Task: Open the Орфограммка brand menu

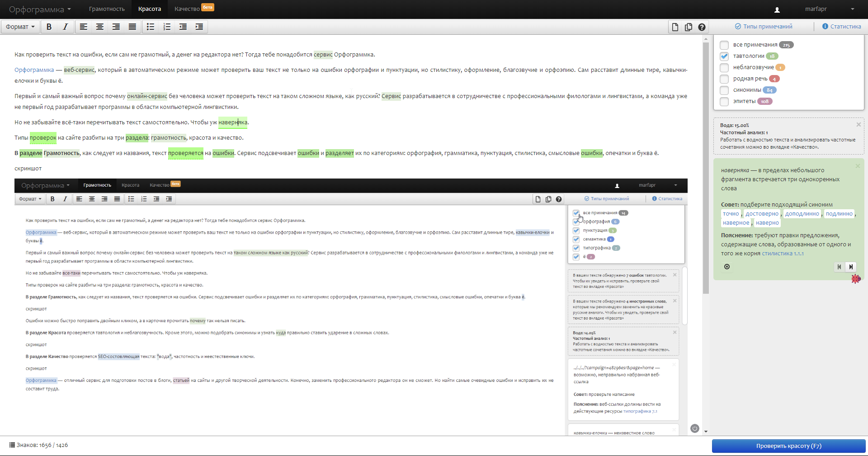Action: pos(40,9)
